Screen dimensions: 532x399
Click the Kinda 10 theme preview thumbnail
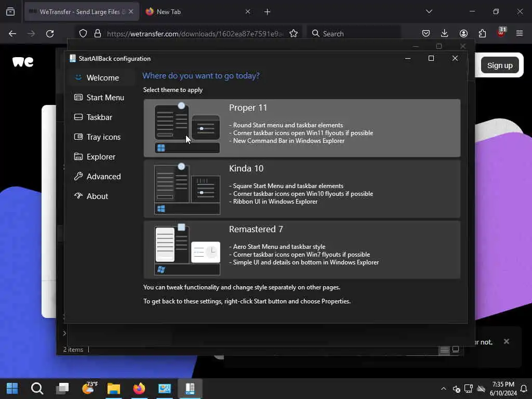point(187,189)
